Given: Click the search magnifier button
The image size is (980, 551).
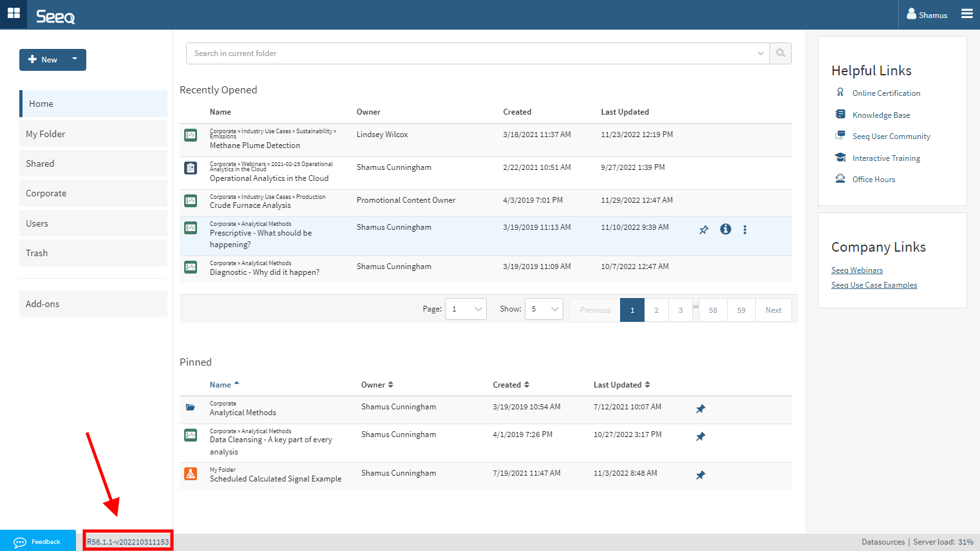Looking at the screenshot, I should click(780, 53).
